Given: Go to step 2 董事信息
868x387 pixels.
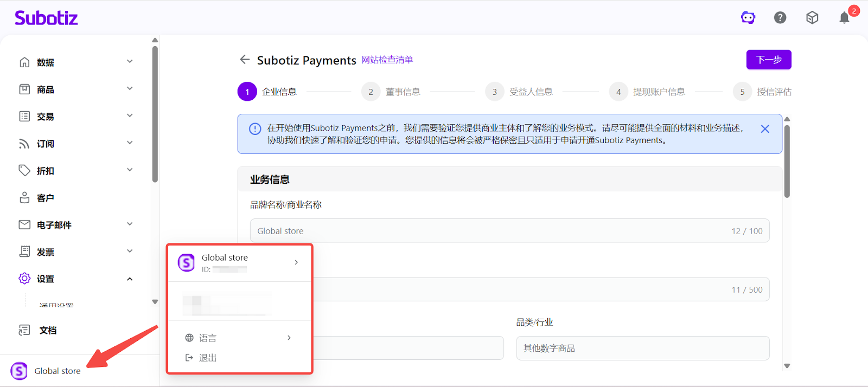Looking at the screenshot, I should pyautogui.click(x=403, y=92).
